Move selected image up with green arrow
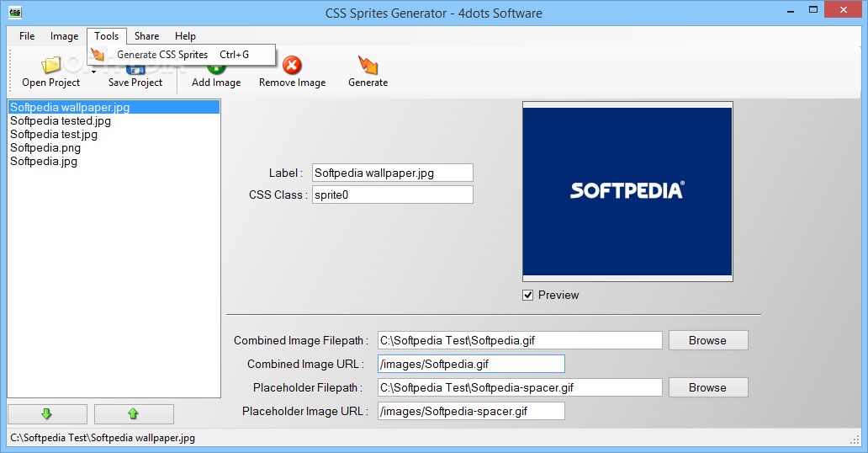 [x=134, y=413]
